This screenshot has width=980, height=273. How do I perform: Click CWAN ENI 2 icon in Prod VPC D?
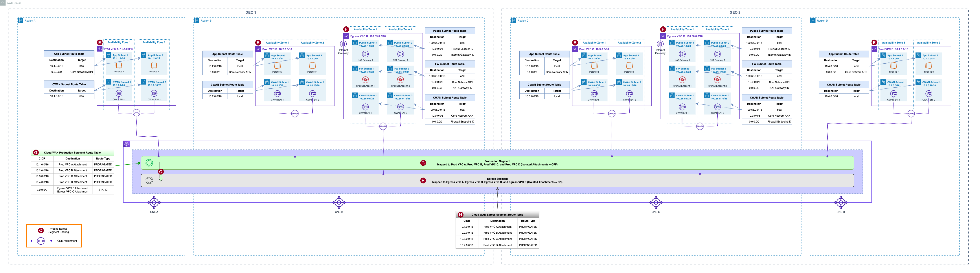point(928,94)
